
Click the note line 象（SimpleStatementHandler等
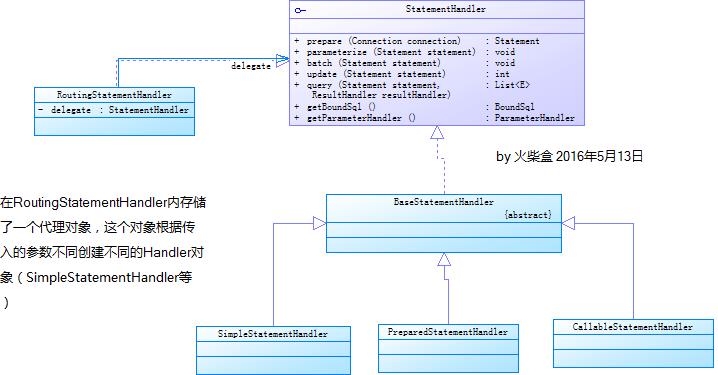pyautogui.click(x=96, y=277)
